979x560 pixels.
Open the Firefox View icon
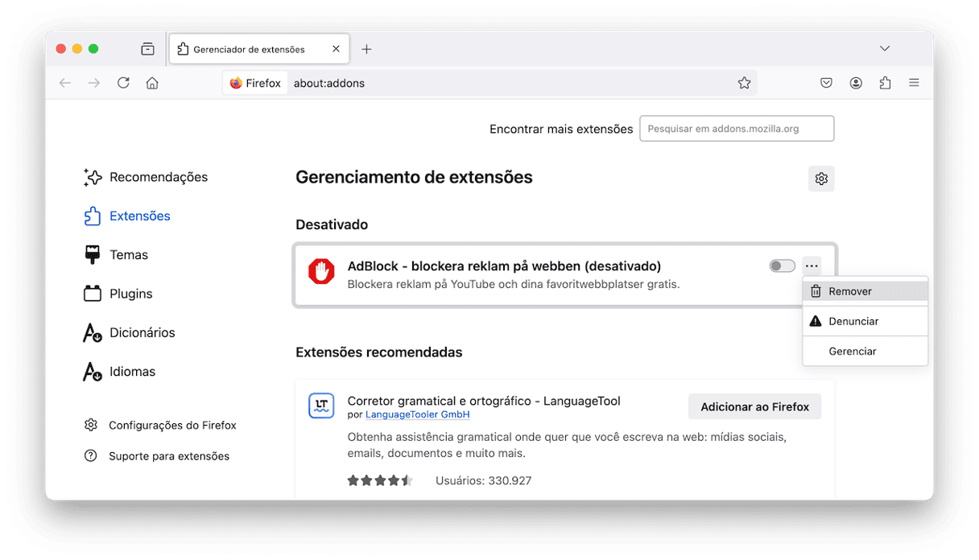(147, 49)
